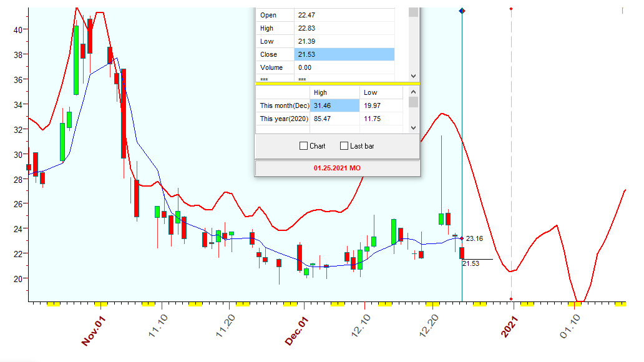Click the This year high 85.47 cell
This screenshot has height=362, width=644.
334,119
